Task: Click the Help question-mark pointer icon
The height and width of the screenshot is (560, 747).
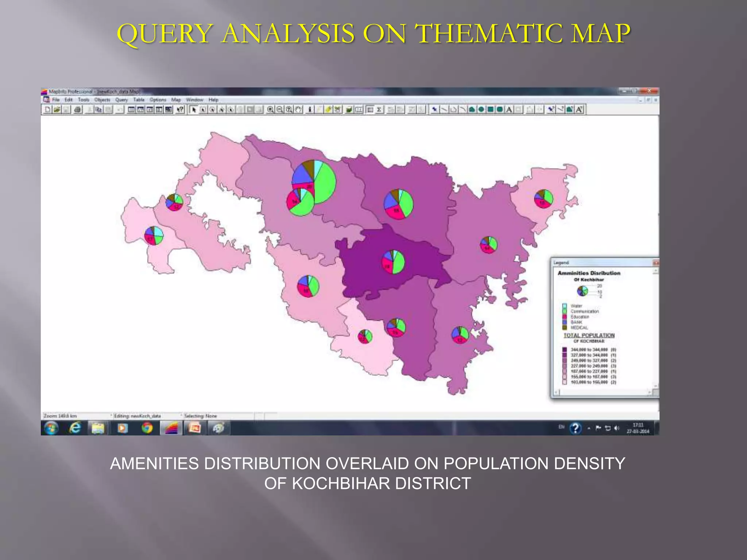Action: [180, 109]
